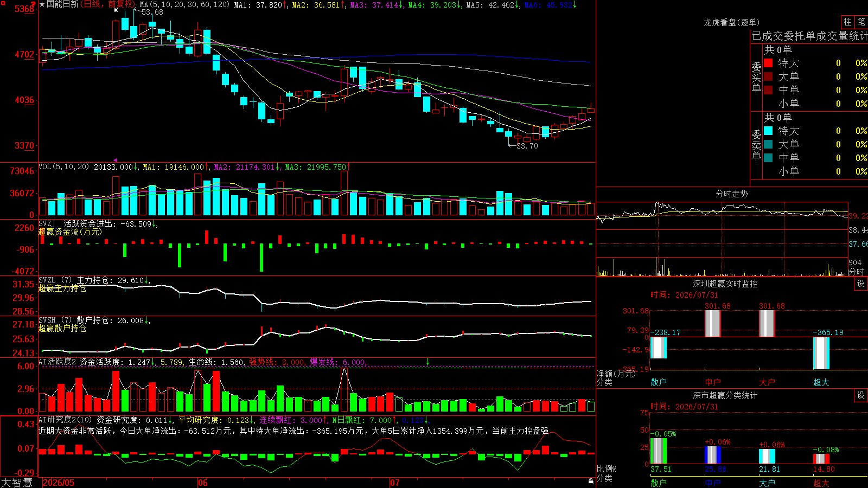This screenshot has height=488, width=868.
Task: Toggle the 笔 view in 龙虎看盘
Action: coord(861,22)
